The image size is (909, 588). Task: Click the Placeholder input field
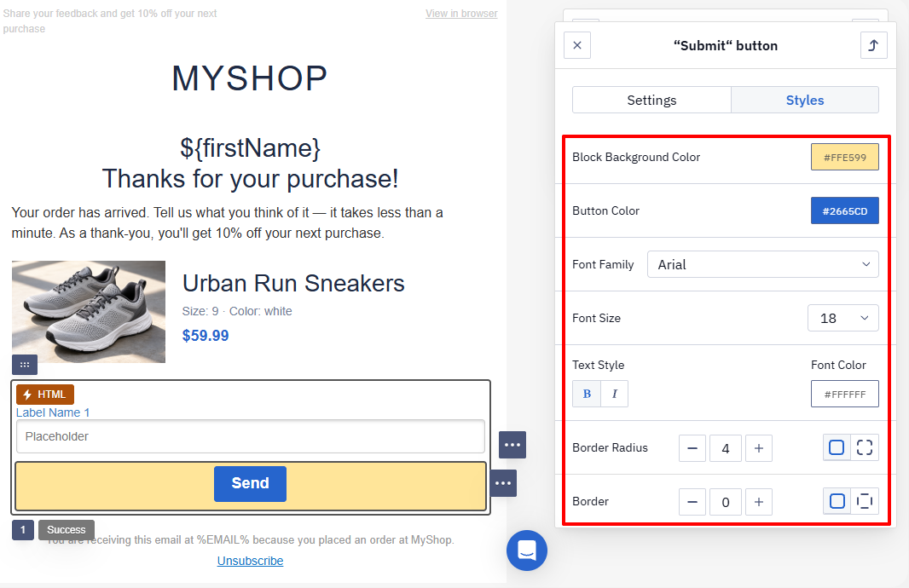pos(251,436)
